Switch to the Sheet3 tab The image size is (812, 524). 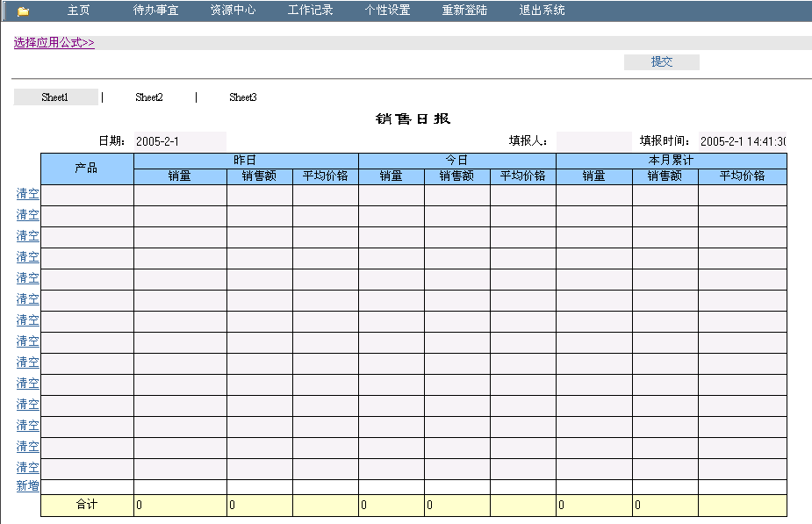coord(243,97)
